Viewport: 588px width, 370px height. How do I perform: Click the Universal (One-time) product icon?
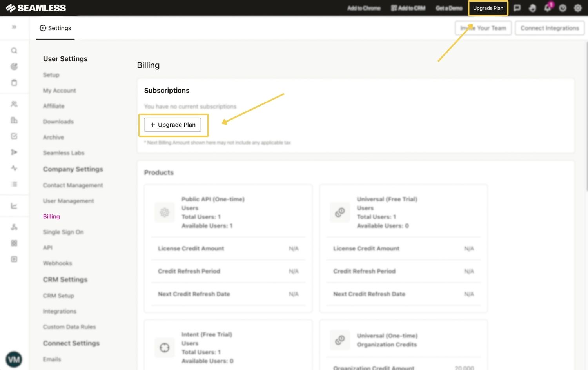point(340,340)
